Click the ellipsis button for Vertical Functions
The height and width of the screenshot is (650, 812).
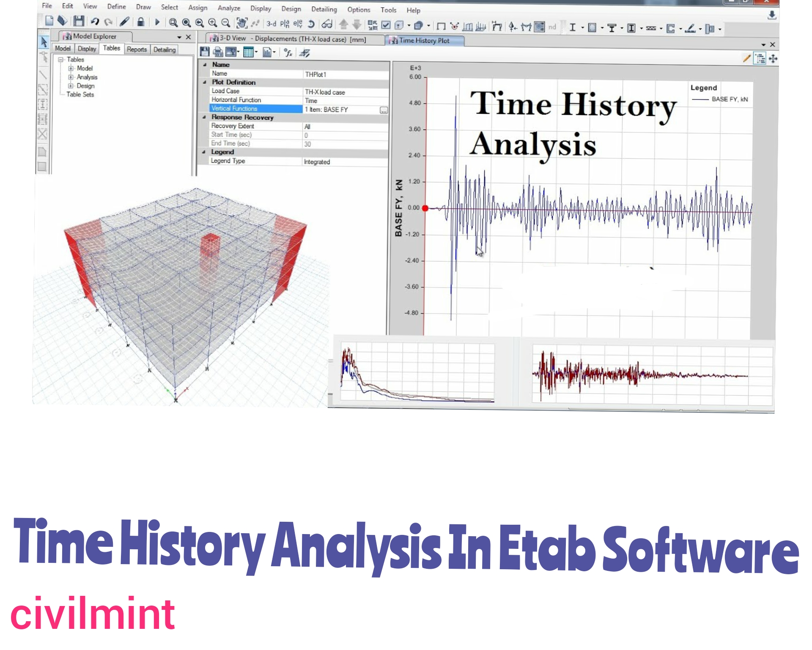tap(384, 110)
